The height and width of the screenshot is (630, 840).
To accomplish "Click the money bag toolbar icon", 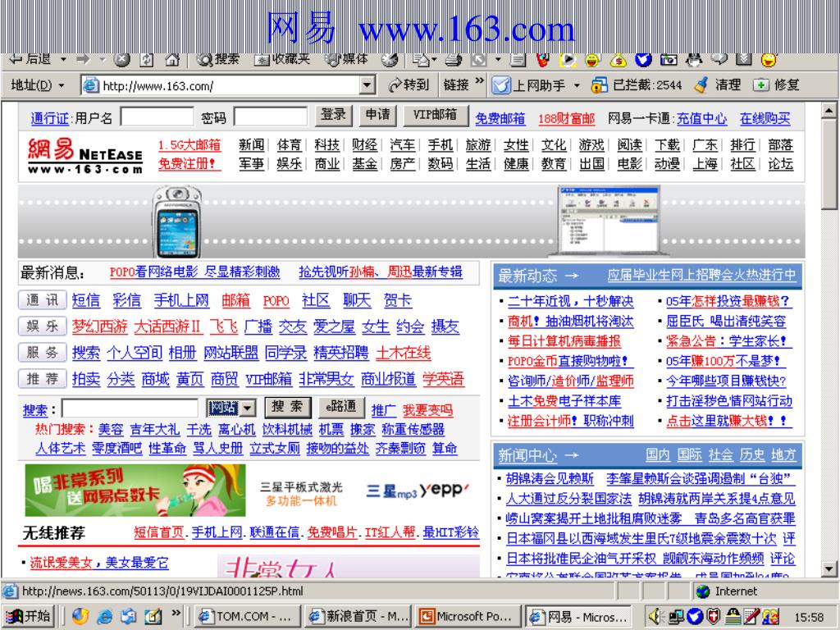I will click(618, 59).
